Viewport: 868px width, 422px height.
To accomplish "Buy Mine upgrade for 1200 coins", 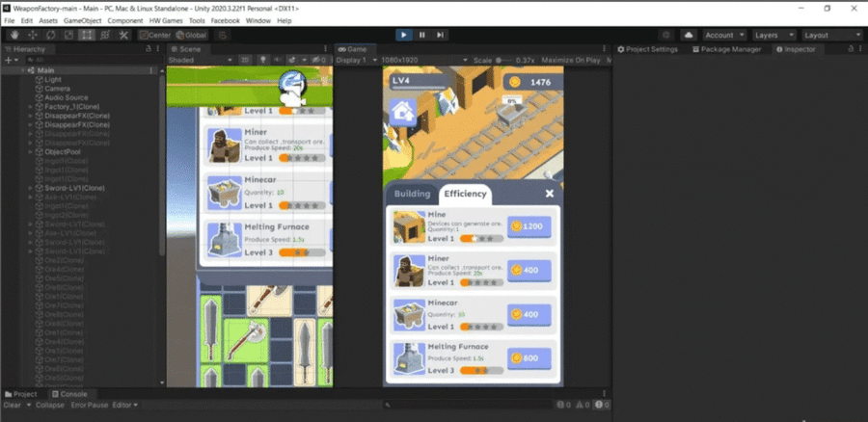I will tap(529, 225).
